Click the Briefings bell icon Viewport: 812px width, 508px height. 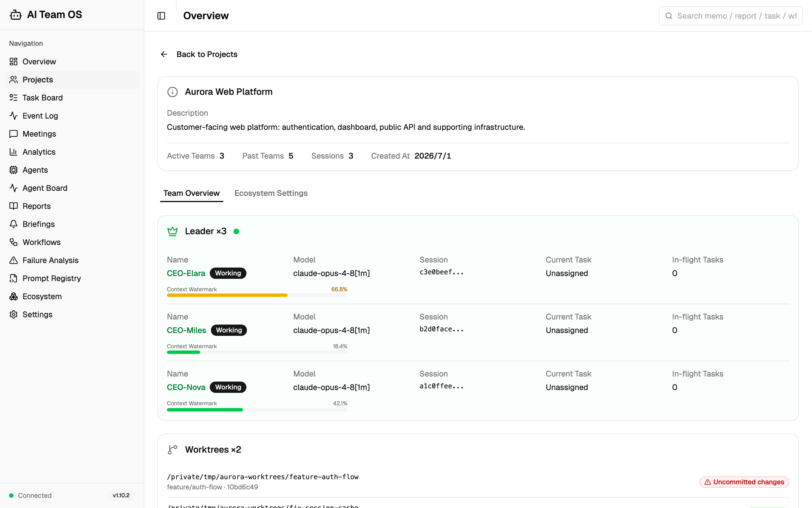tap(14, 224)
